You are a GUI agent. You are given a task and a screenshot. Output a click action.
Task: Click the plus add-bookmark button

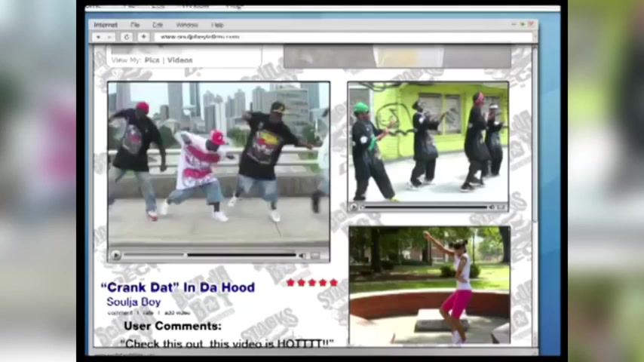(x=143, y=37)
